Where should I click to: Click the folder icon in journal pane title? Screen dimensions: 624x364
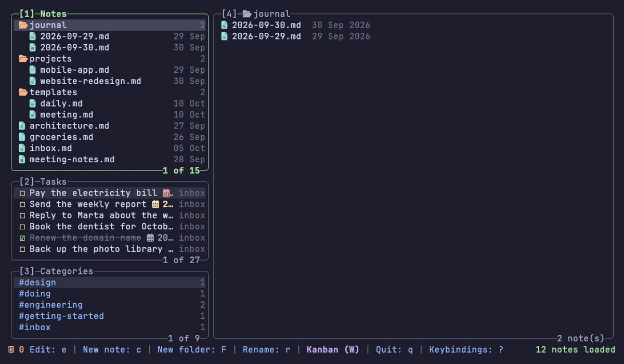click(247, 14)
